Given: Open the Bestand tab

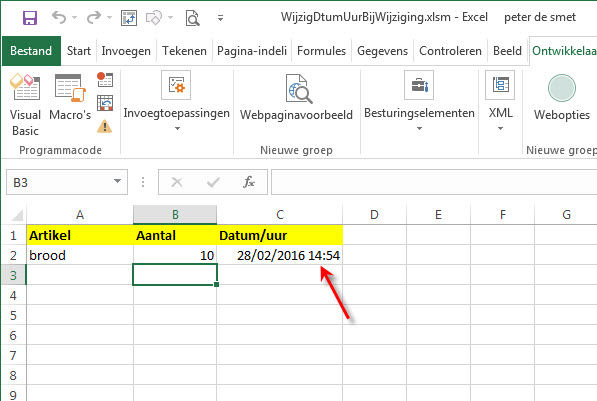Looking at the screenshot, I should [x=31, y=51].
